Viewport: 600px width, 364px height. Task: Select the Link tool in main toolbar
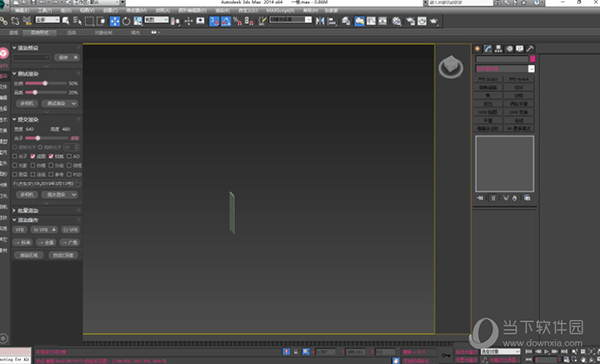click(3, 21)
